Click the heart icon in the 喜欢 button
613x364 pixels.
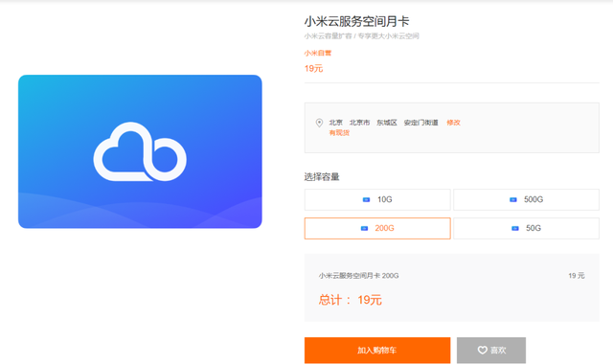click(x=483, y=350)
